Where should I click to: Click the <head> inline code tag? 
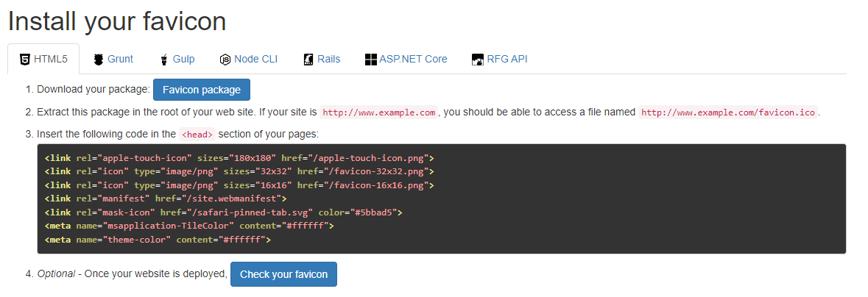pos(197,135)
